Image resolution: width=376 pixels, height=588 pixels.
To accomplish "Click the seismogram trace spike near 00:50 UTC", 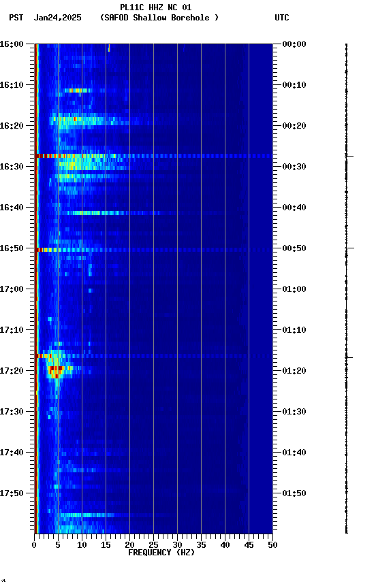I will (x=349, y=248).
